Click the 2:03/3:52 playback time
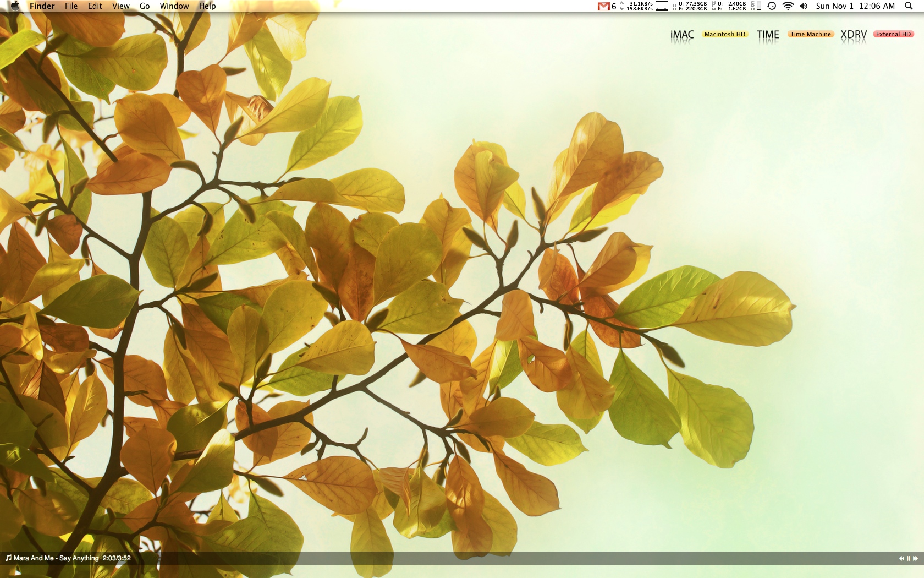 (x=117, y=558)
